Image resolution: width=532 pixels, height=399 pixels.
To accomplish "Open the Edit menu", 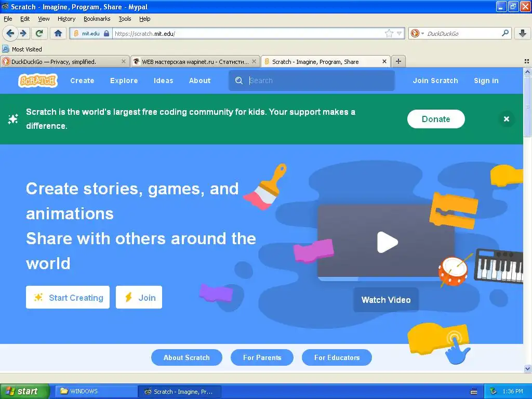I will pyautogui.click(x=25, y=19).
